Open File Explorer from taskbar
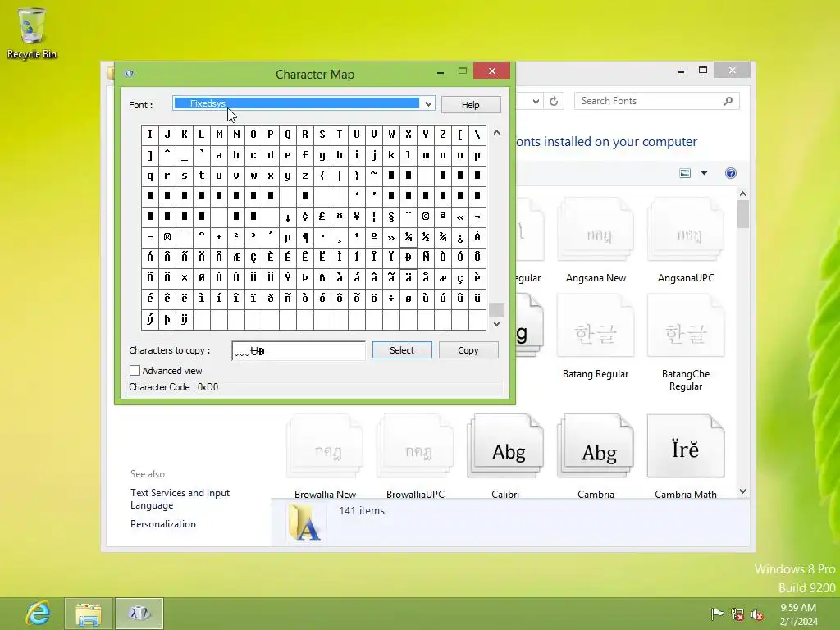The image size is (840, 630). click(x=89, y=614)
